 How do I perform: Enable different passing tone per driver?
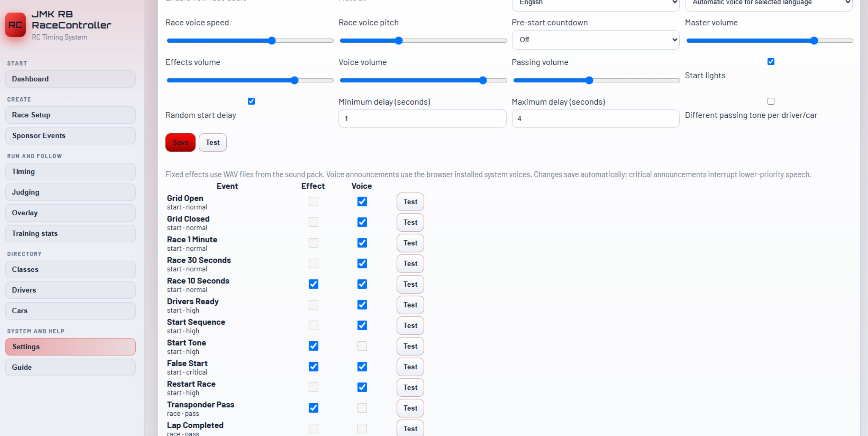(x=771, y=102)
